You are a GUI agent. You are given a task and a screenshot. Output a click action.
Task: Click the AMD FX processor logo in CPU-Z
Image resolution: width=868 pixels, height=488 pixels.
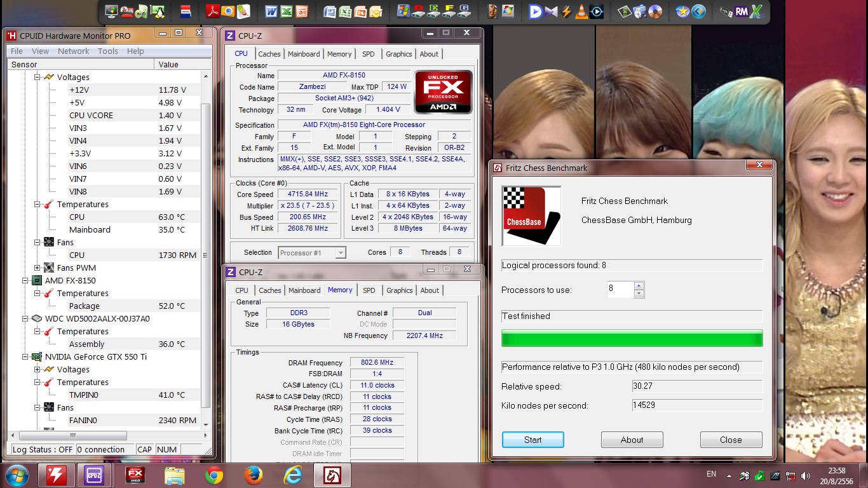tap(444, 91)
